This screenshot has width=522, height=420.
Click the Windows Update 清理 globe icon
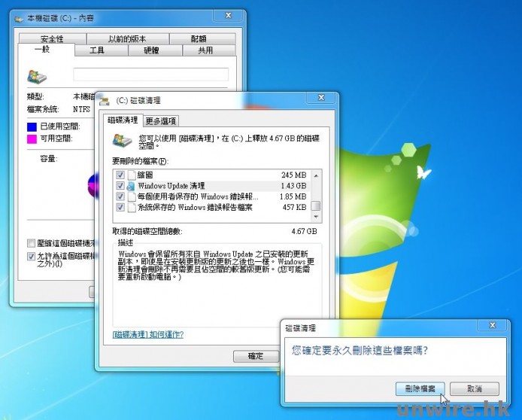point(130,185)
